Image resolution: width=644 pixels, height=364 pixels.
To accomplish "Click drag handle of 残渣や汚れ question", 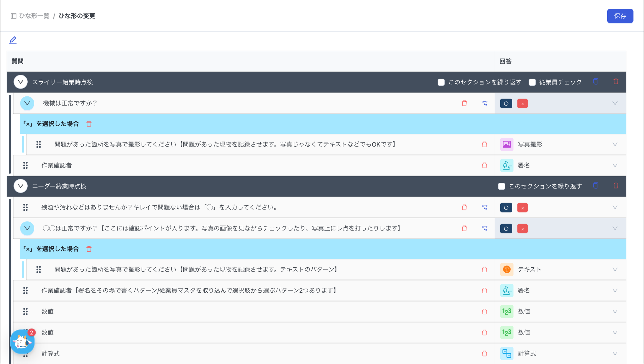I will (x=25, y=207).
